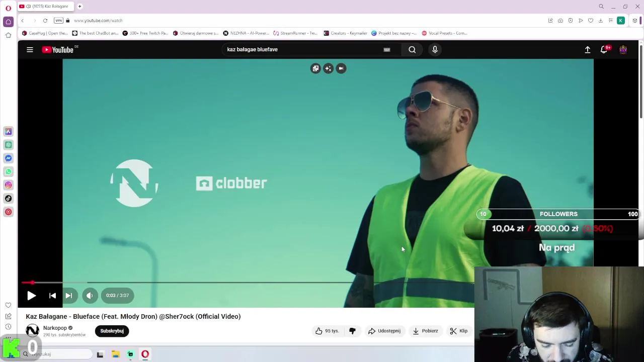Open Projekt bez nazwy bookmark
This screenshot has height=362, width=644.
pyautogui.click(x=394, y=33)
